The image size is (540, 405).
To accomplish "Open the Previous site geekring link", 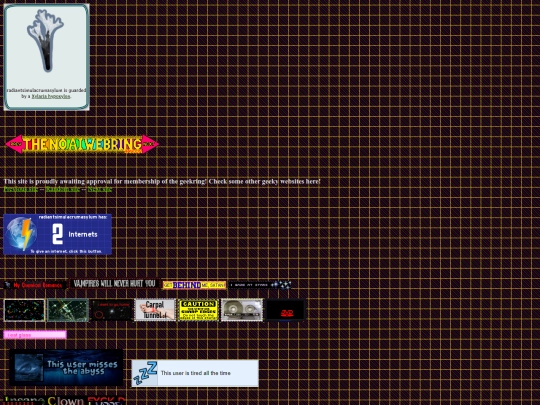I will (21, 189).
